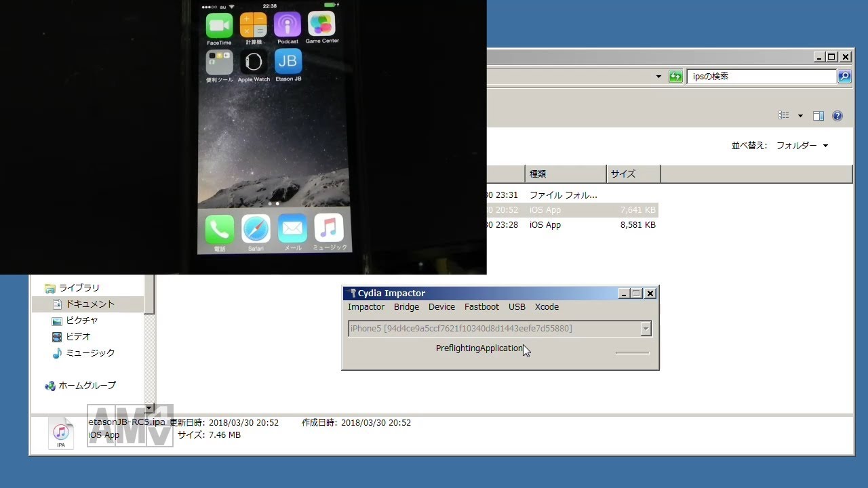Image resolution: width=868 pixels, height=488 pixels.
Task: Toggle the preview pane icon
Action: tap(818, 116)
